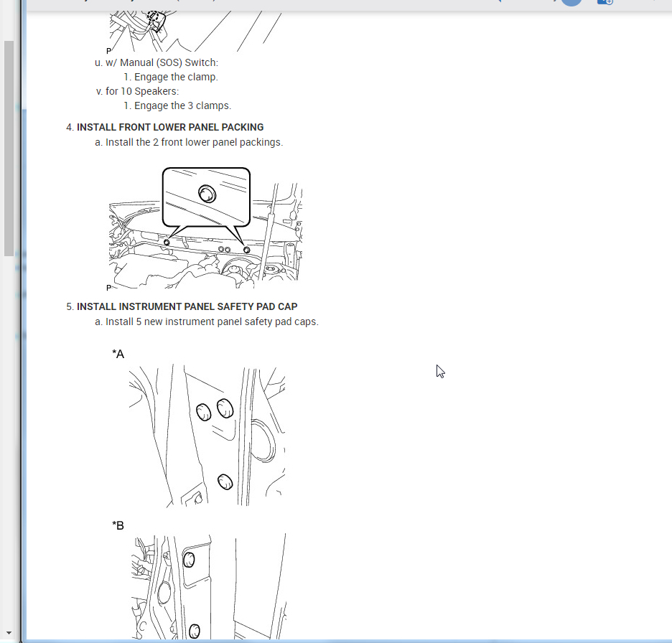The image size is (672, 643).
Task: Click the '*A' figure label
Action: pyautogui.click(x=118, y=355)
